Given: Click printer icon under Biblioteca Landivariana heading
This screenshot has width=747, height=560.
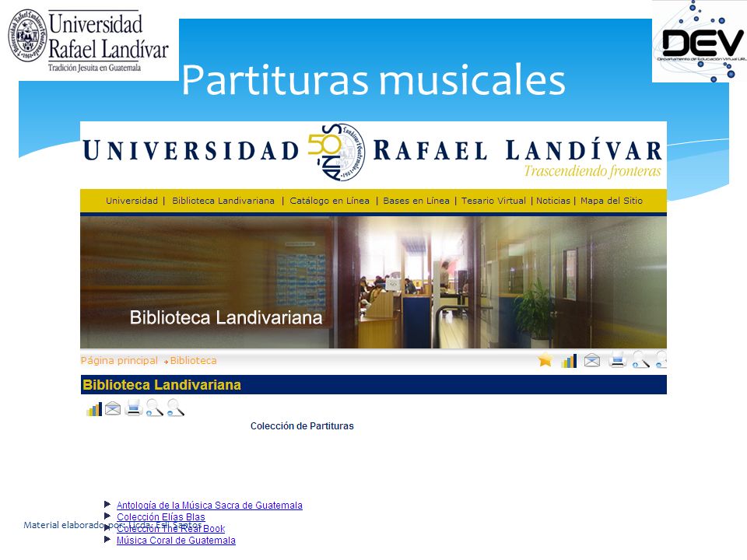Looking at the screenshot, I should click(134, 408).
